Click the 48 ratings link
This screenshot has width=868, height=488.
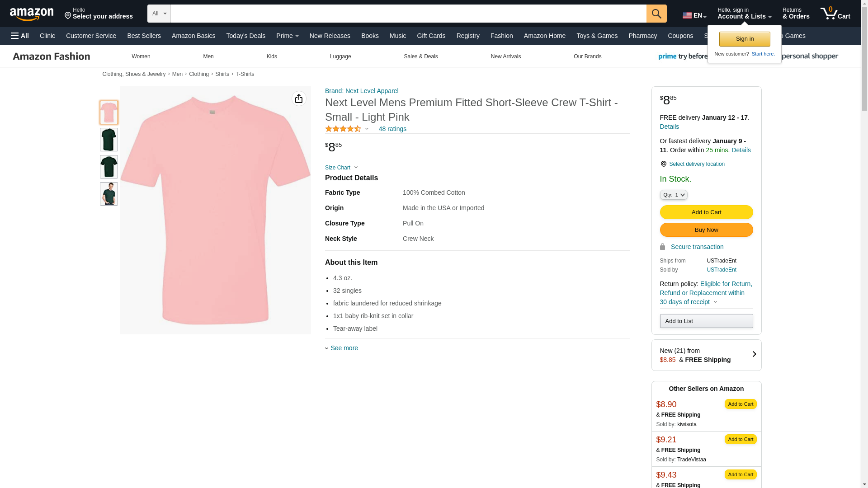[x=392, y=129]
